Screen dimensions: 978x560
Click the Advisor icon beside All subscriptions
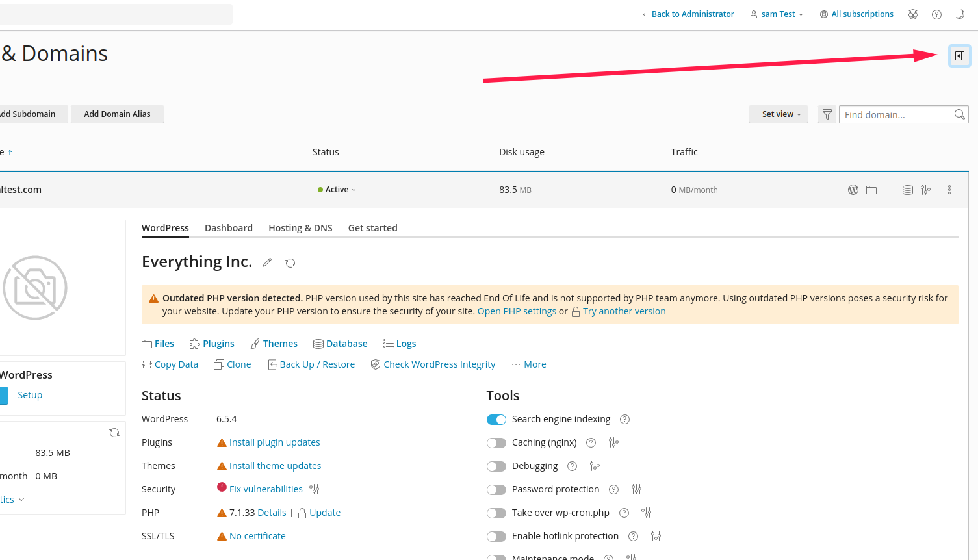tap(913, 14)
